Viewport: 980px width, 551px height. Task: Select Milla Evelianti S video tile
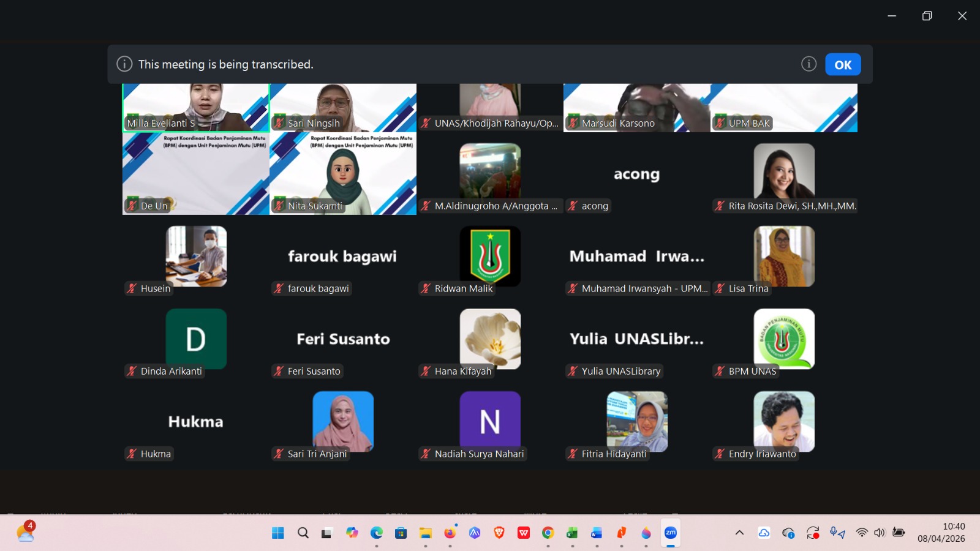(x=196, y=108)
